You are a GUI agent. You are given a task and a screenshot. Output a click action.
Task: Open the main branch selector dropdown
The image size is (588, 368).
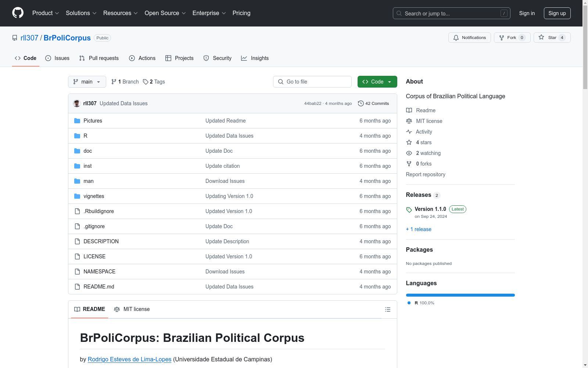point(87,82)
